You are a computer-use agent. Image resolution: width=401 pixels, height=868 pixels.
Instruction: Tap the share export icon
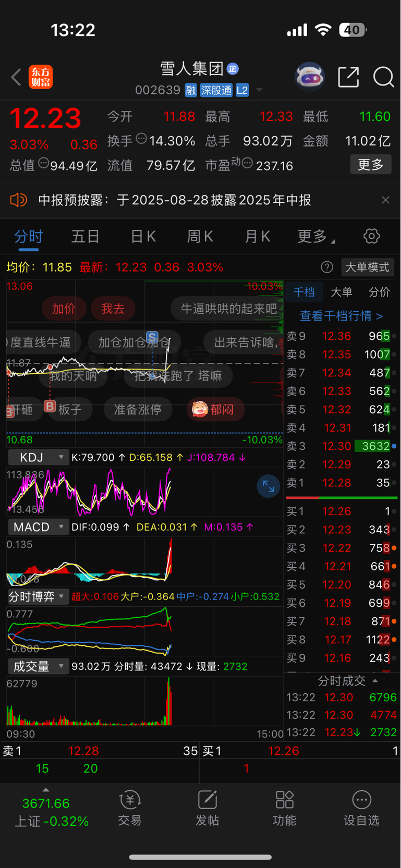(348, 77)
